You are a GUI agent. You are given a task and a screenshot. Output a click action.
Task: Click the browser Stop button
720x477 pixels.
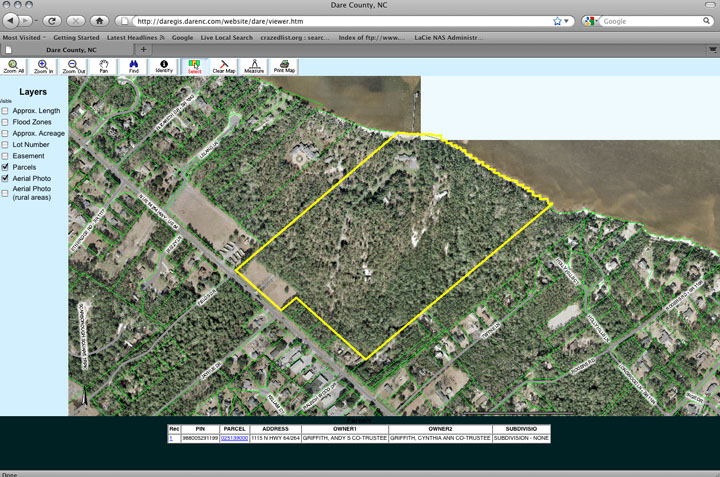coord(76,21)
